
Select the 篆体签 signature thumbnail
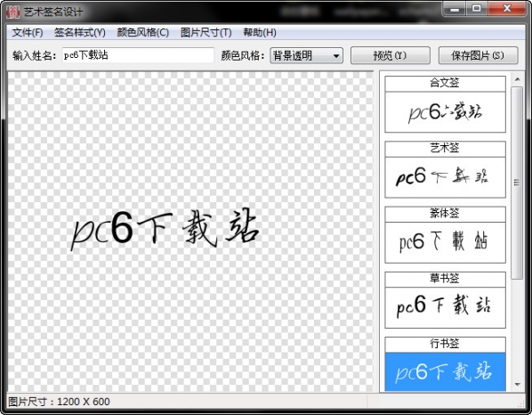click(445, 242)
